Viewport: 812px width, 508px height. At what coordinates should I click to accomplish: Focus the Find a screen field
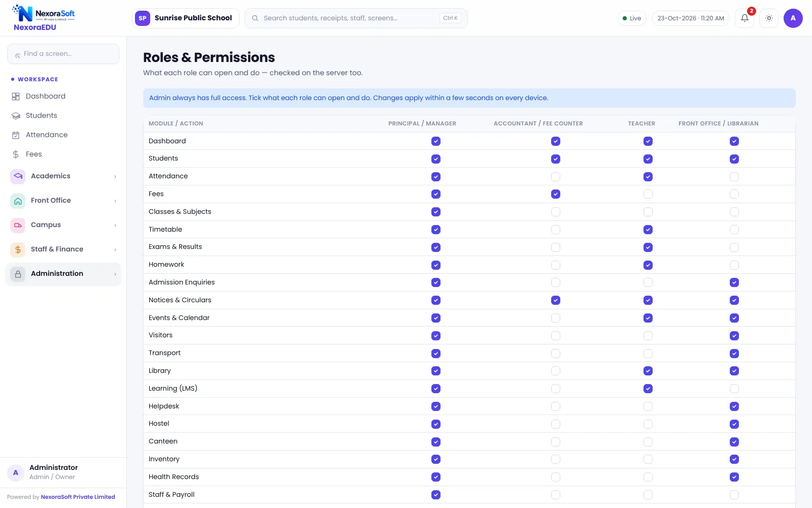click(x=63, y=54)
